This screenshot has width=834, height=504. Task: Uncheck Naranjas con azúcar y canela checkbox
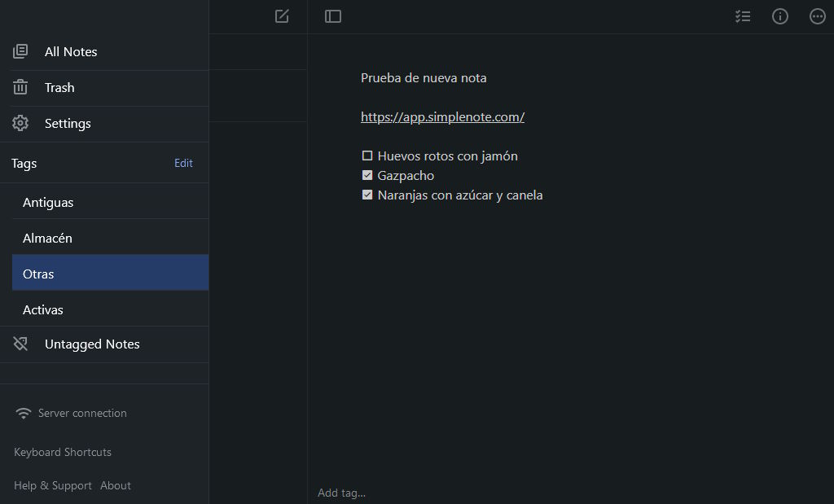coord(367,195)
